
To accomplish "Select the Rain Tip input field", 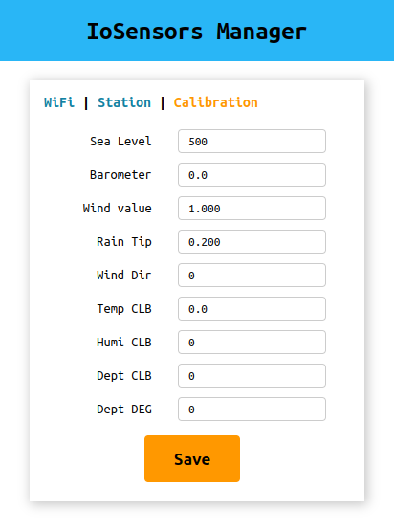I will (x=252, y=241).
